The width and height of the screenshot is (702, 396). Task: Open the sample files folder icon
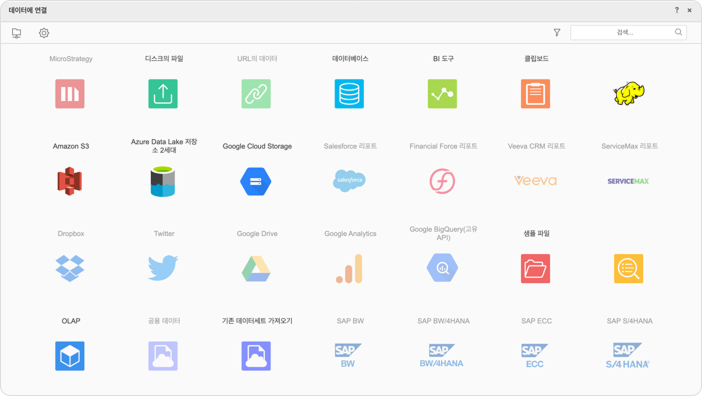pyautogui.click(x=535, y=268)
